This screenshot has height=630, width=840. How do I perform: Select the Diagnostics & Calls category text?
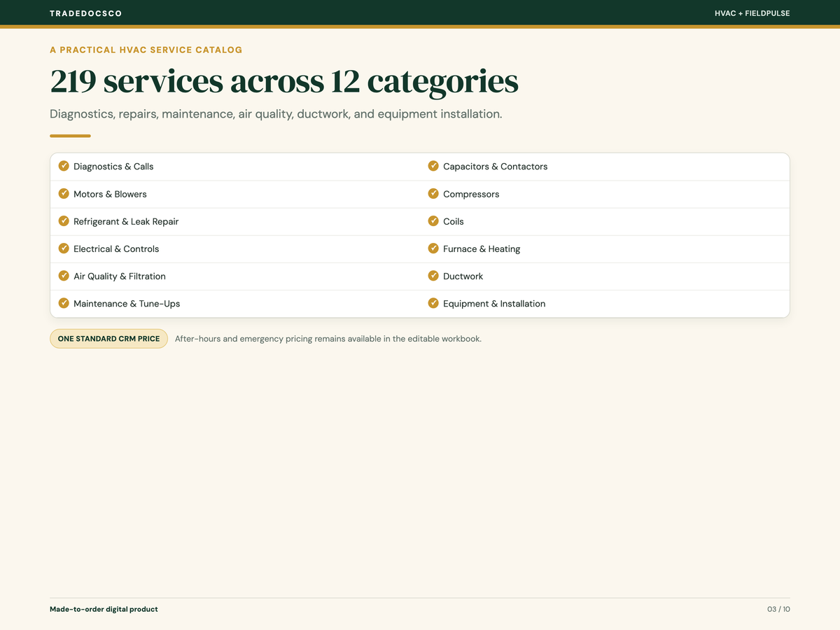pos(113,167)
